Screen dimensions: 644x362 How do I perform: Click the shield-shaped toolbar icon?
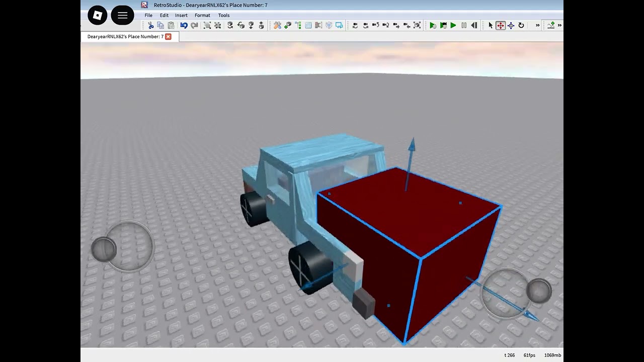[x=329, y=25]
